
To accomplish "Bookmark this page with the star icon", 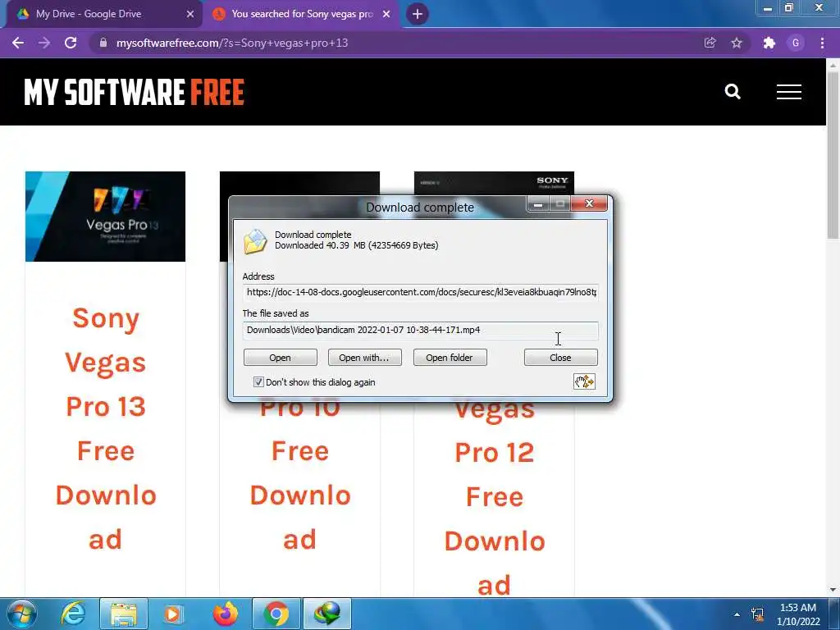I will pyautogui.click(x=737, y=43).
